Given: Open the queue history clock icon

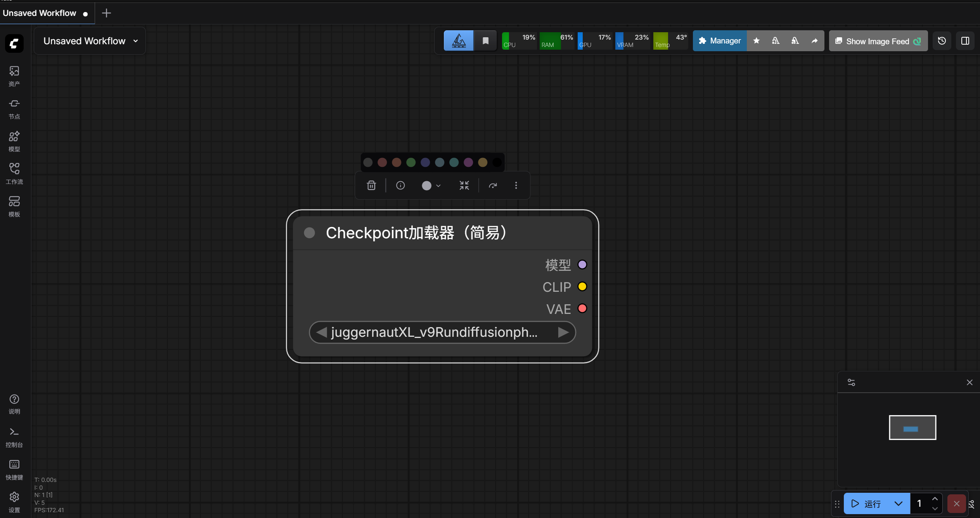Looking at the screenshot, I should (942, 41).
